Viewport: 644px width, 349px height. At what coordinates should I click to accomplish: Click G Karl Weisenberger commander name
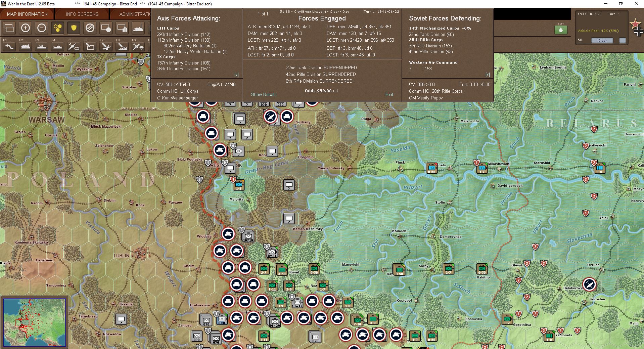tap(177, 98)
